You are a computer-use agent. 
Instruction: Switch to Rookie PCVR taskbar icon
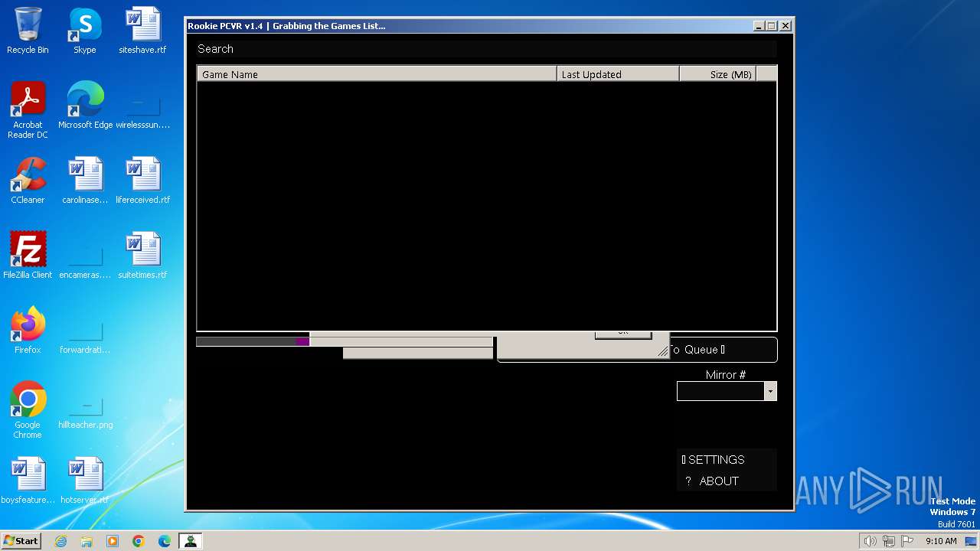click(191, 541)
